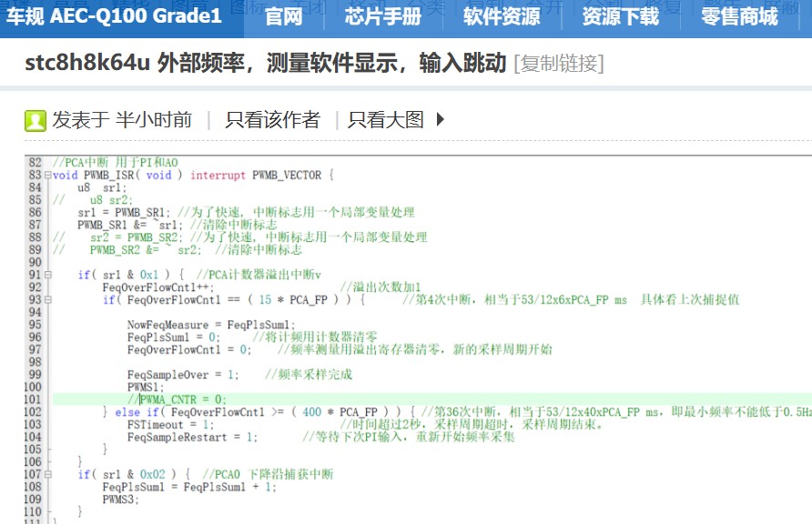The width and height of the screenshot is (812, 524).
Task: Click the line FeqOverFlowCnt1 = 0; on line 97
Action: click(189, 349)
